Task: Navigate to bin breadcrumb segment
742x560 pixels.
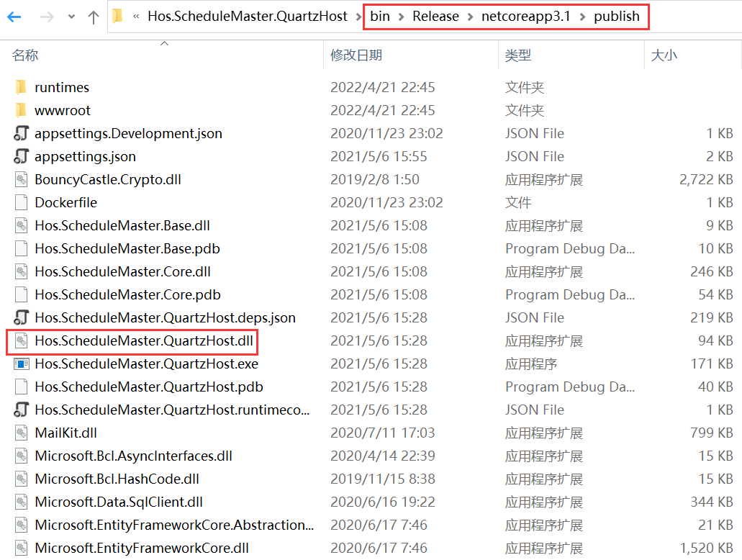Action: [x=380, y=16]
